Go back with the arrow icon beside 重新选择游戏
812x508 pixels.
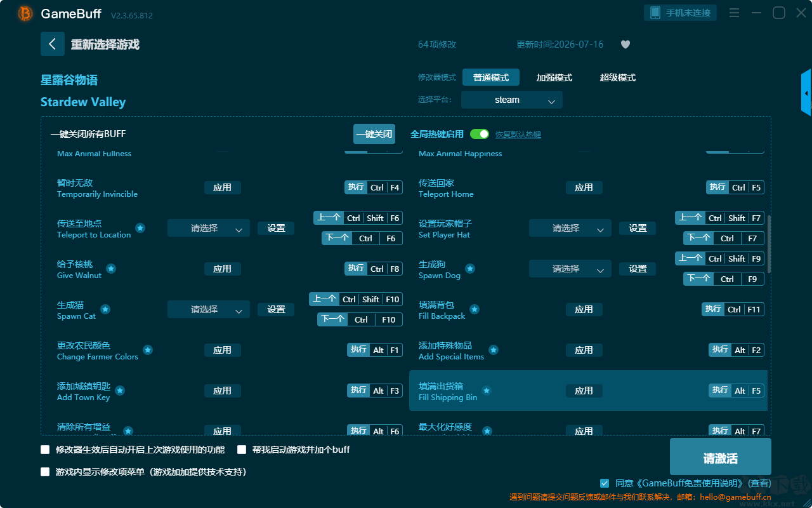click(x=53, y=44)
